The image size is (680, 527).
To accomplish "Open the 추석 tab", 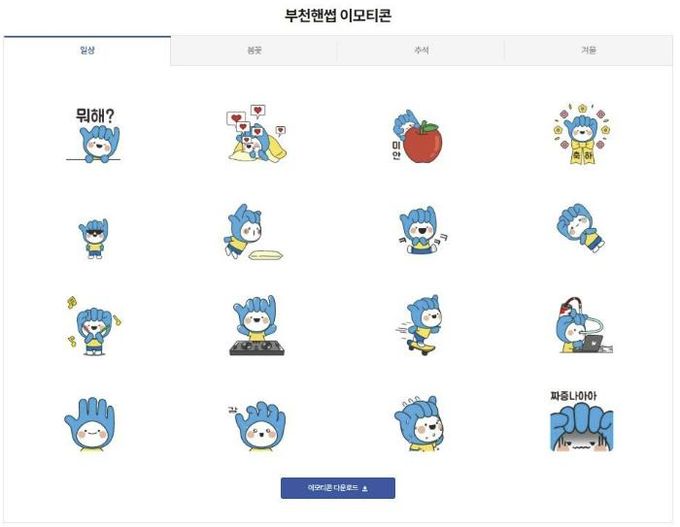I will pos(421,50).
